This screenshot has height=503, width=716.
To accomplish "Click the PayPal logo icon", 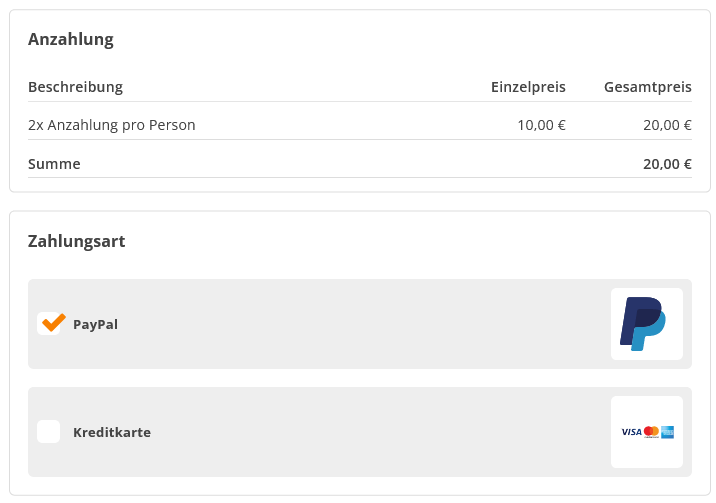I will point(643,324).
